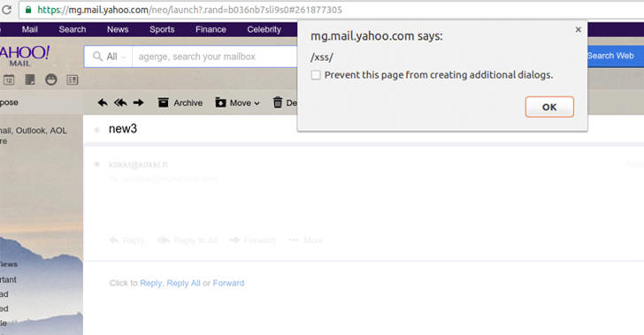Open the Celebrity tab in top navigation
Screen dimensions: 644x335
(264, 29)
